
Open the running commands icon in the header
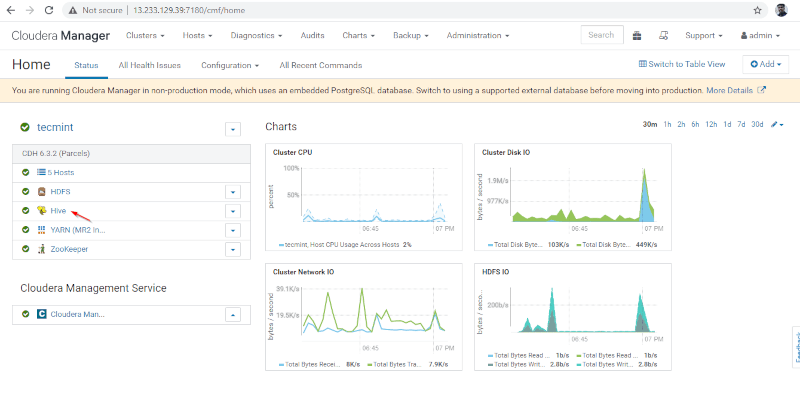pyautogui.click(x=663, y=36)
